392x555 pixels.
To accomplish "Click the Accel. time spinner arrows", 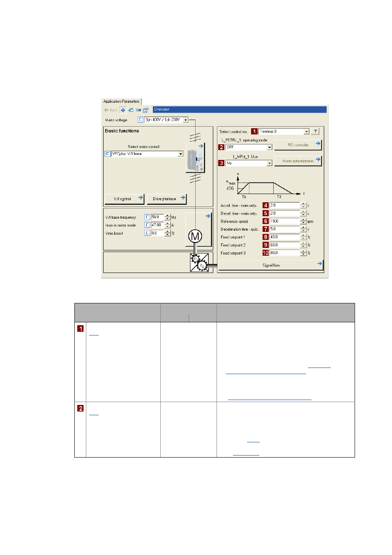I will (303, 205).
